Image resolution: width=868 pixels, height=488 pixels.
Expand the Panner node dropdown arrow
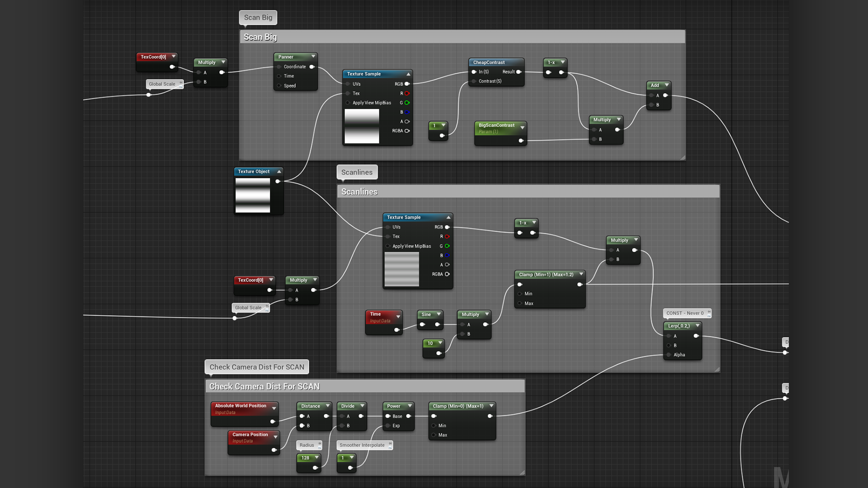(x=313, y=56)
